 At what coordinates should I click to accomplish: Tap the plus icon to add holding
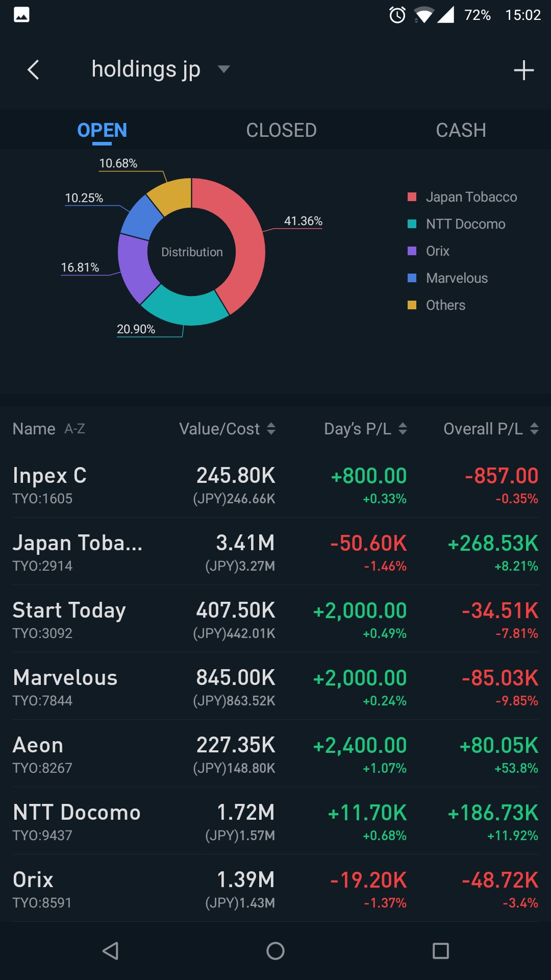523,70
